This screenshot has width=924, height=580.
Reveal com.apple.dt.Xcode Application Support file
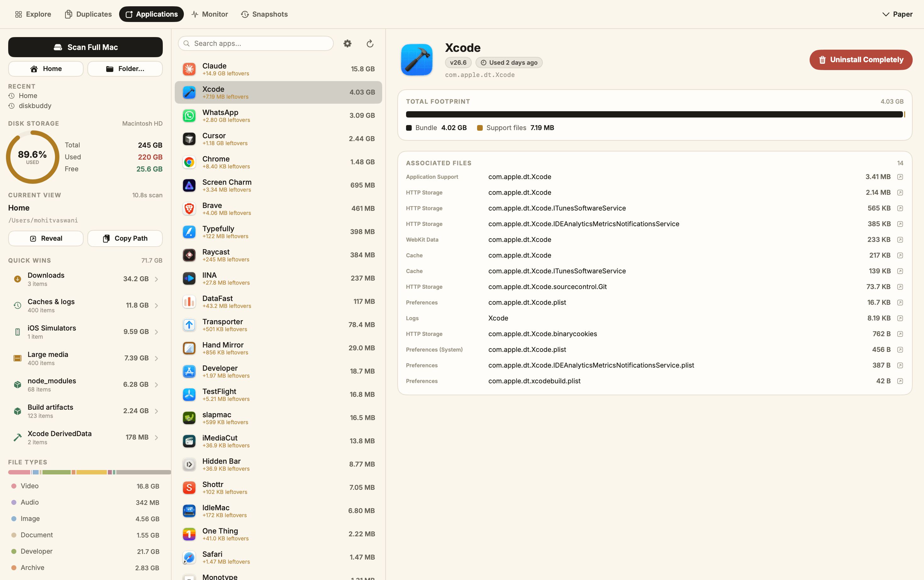pyautogui.click(x=900, y=177)
